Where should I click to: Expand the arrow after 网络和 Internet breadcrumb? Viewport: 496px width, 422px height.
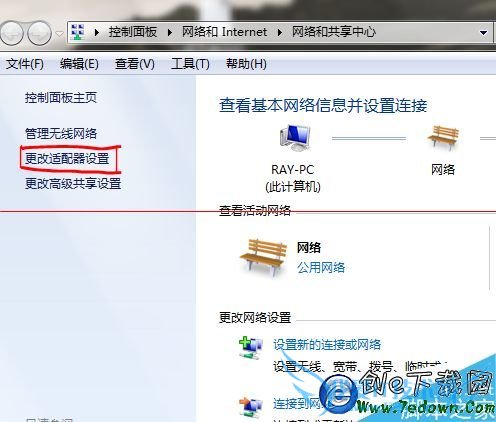coord(280,32)
